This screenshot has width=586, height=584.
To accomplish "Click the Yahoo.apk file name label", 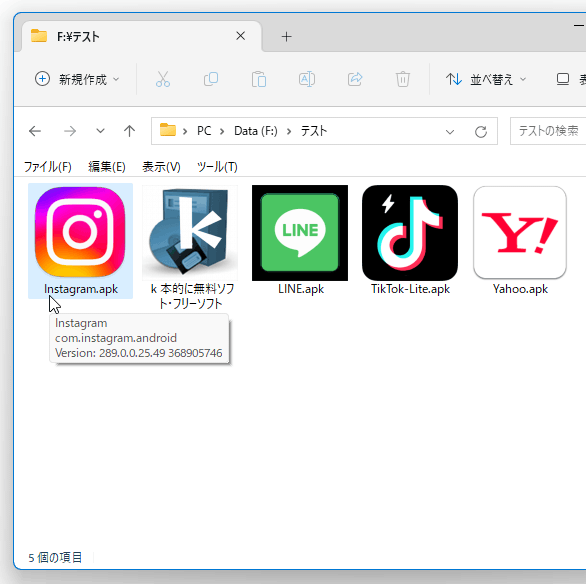I will coord(520,289).
